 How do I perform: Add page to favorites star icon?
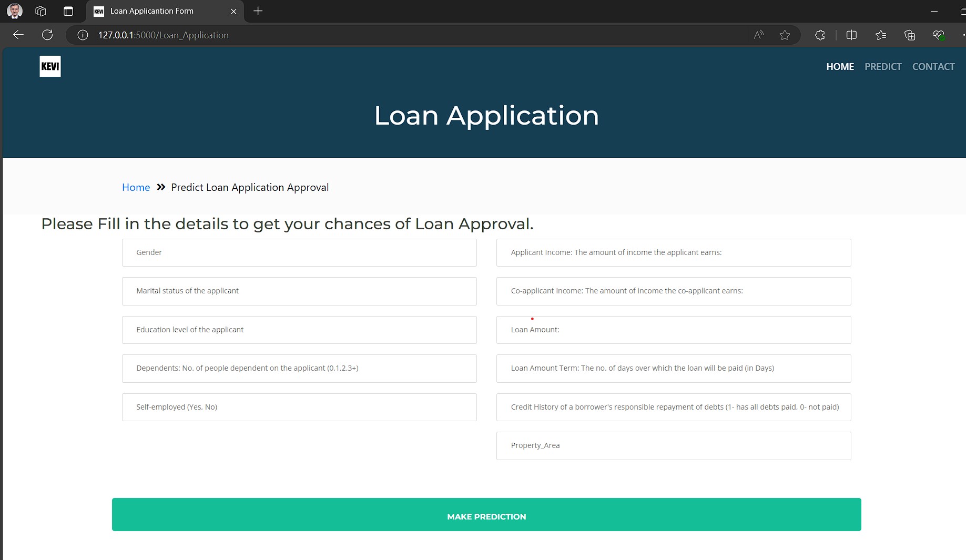pyautogui.click(x=785, y=35)
